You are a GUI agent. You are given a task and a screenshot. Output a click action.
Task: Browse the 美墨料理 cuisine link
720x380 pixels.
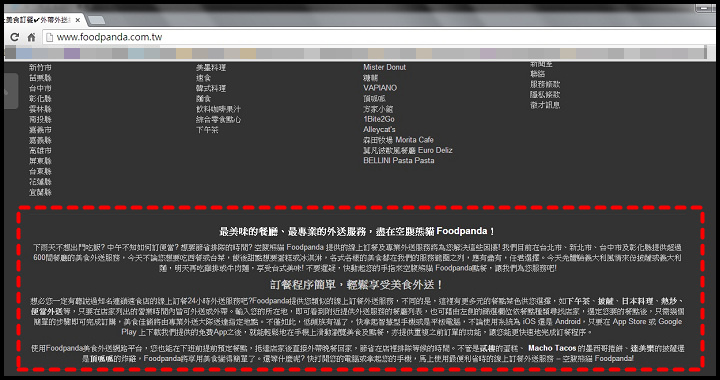pos(211,67)
